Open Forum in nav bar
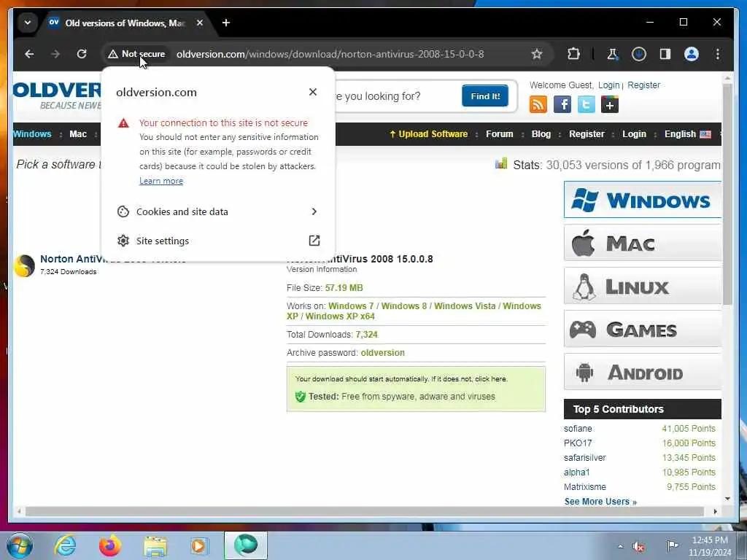The image size is (747, 560). (499, 134)
